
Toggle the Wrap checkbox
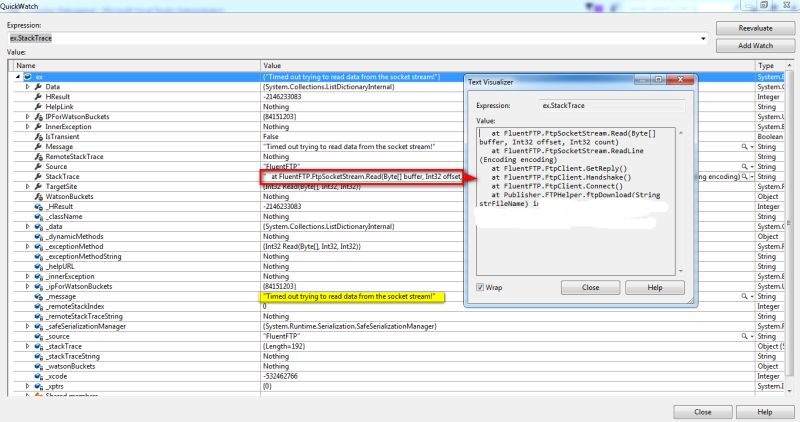[480, 287]
